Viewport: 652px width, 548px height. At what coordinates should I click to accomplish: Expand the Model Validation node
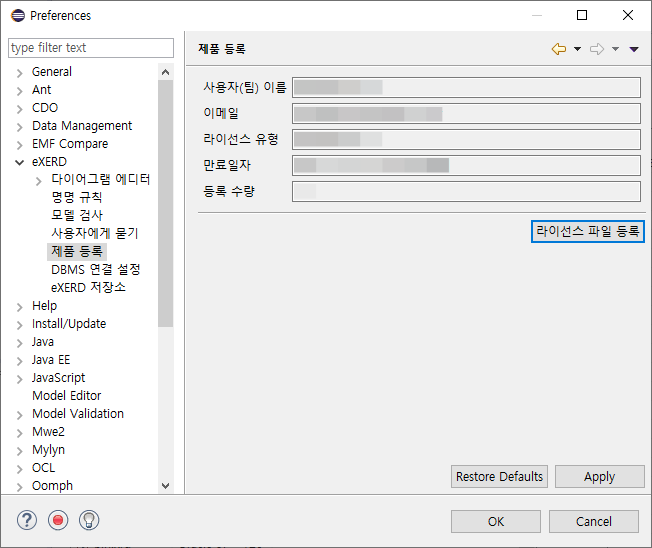[20, 415]
